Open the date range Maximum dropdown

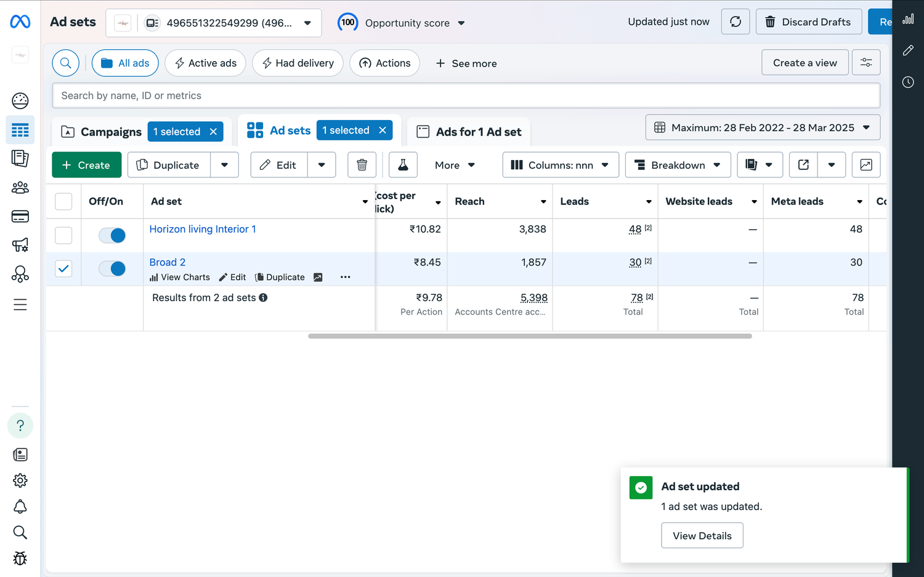tap(763, 127)
